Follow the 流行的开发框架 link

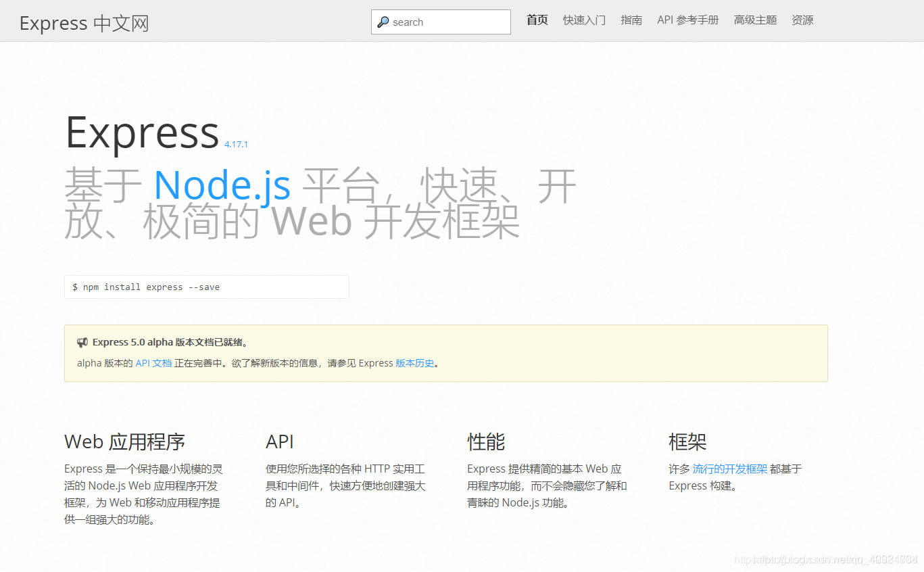point(730,469)
